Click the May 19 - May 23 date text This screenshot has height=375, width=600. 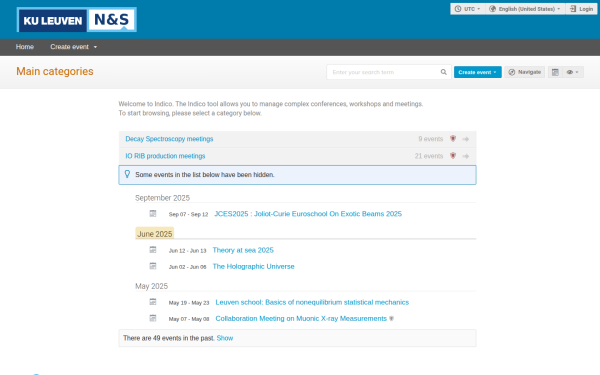(x=189, y=303)
